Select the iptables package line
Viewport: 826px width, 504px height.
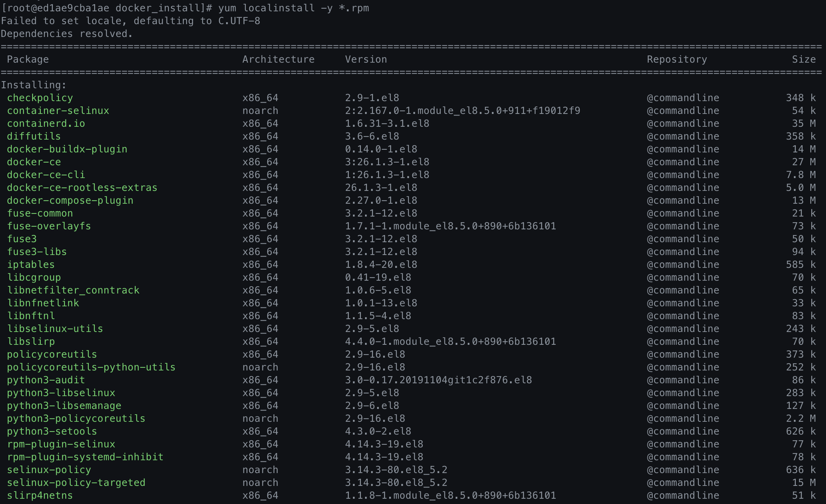pos(31,264)
